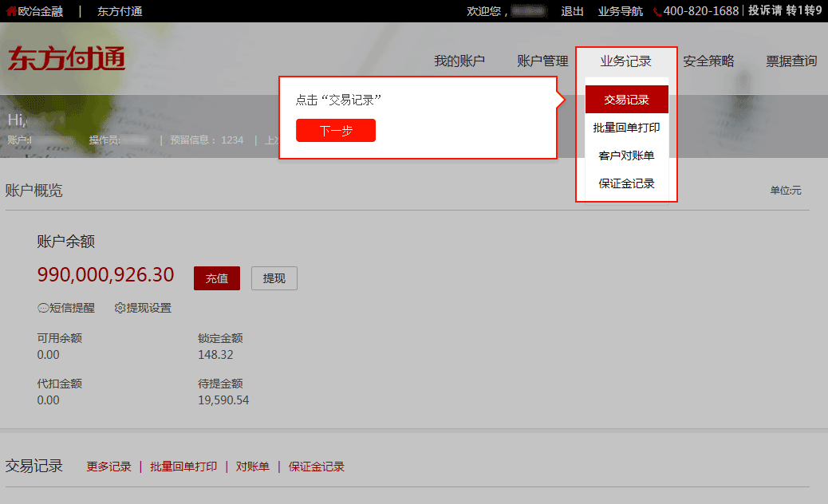Open the 账户管理 menu
This screenshot has width=828, height=504.
(x=542, y=61)
